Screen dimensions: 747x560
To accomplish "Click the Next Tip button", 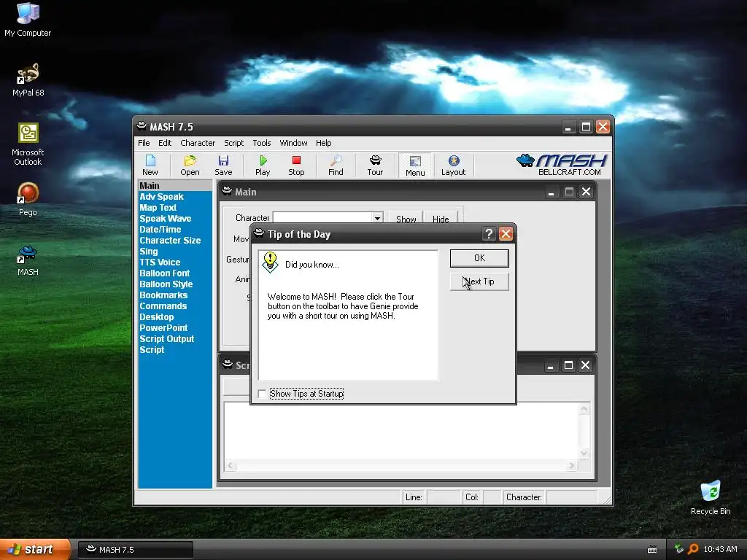I will click(479, 281).
